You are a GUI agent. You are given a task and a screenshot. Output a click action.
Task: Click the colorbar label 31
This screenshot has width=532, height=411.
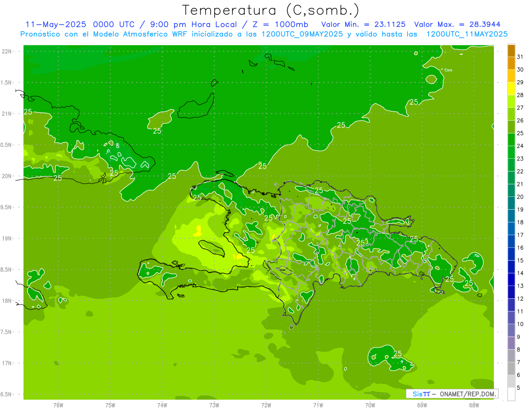[x=520, y=57]
